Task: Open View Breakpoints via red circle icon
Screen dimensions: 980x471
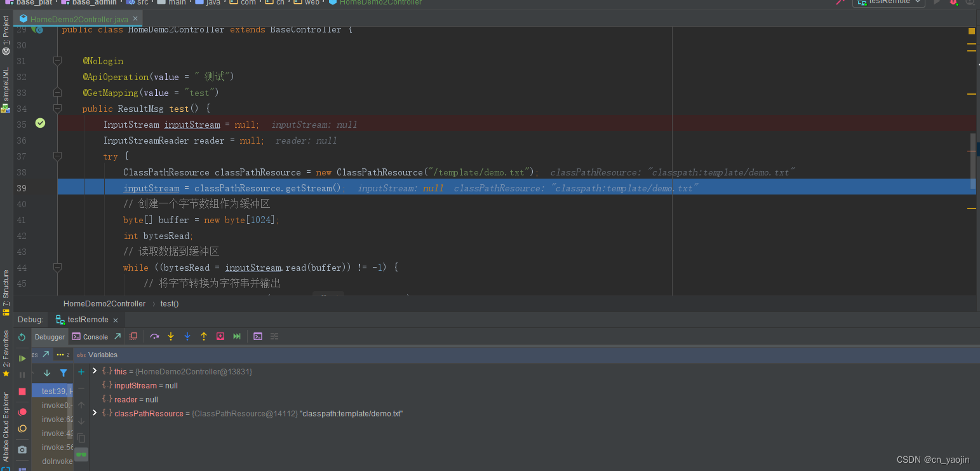Action: 22,412
